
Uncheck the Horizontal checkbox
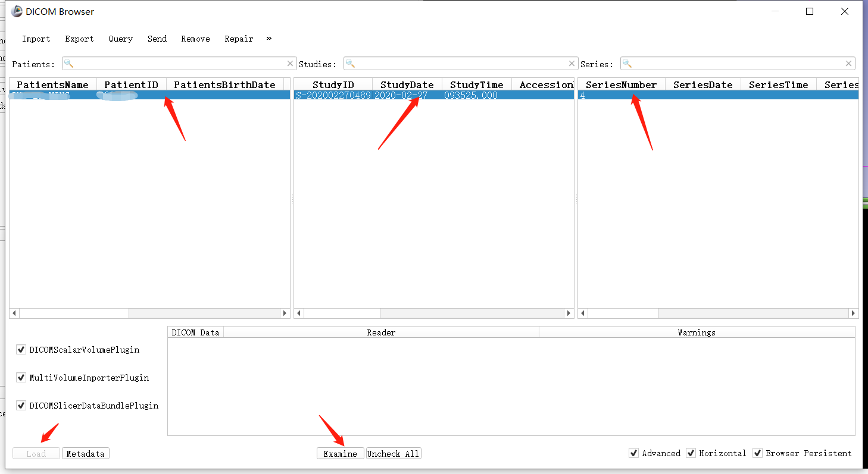point(691,453)
